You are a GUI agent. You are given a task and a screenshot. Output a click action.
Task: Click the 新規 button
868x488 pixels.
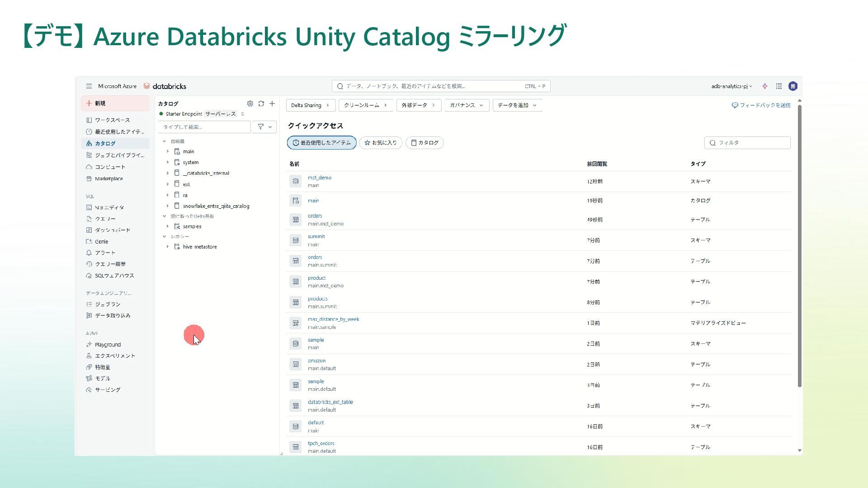(x=115, y=103)
